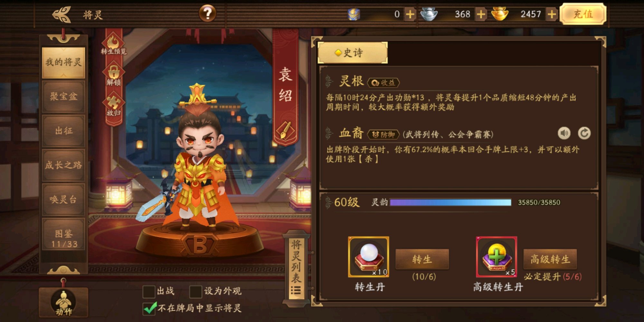Viewport: 644px width, 322px height.
Task: Add silver currency with plus button
Action: click(481, 14)
